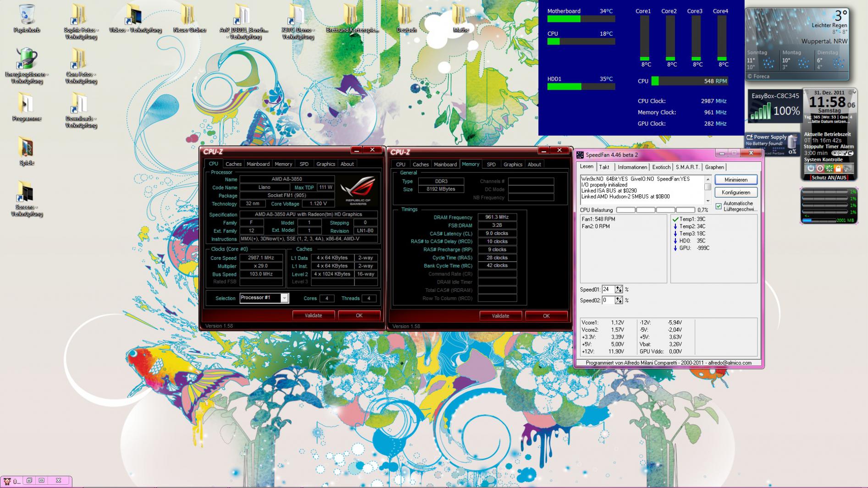Open Sophie Fotos shortcut folder

81,21
